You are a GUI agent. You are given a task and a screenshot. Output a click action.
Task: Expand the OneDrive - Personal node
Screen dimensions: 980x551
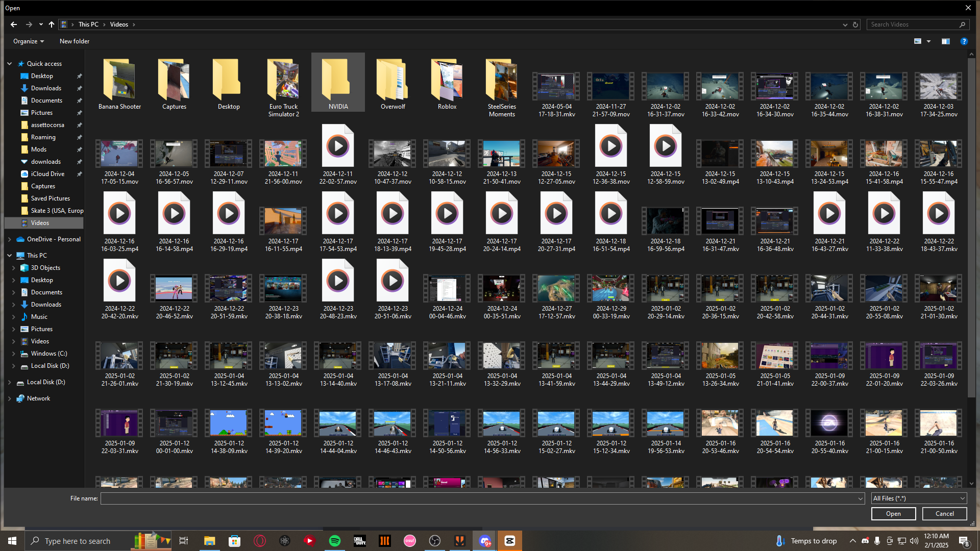coord(10,239)
